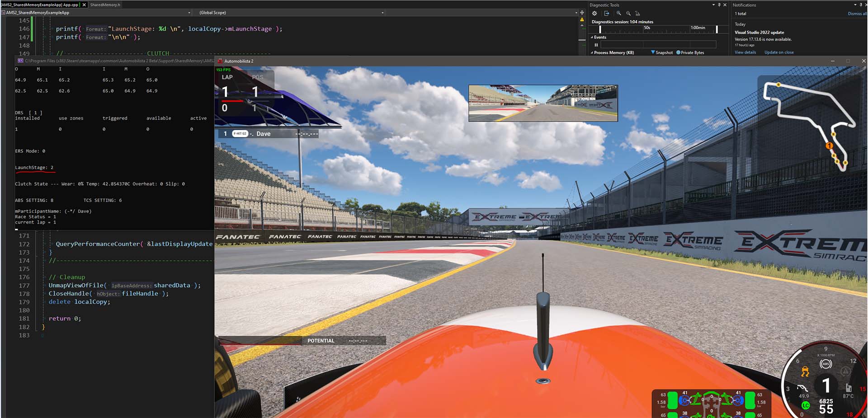
Task: Pin the Diagnostic Tools panel
Action: 719,5
